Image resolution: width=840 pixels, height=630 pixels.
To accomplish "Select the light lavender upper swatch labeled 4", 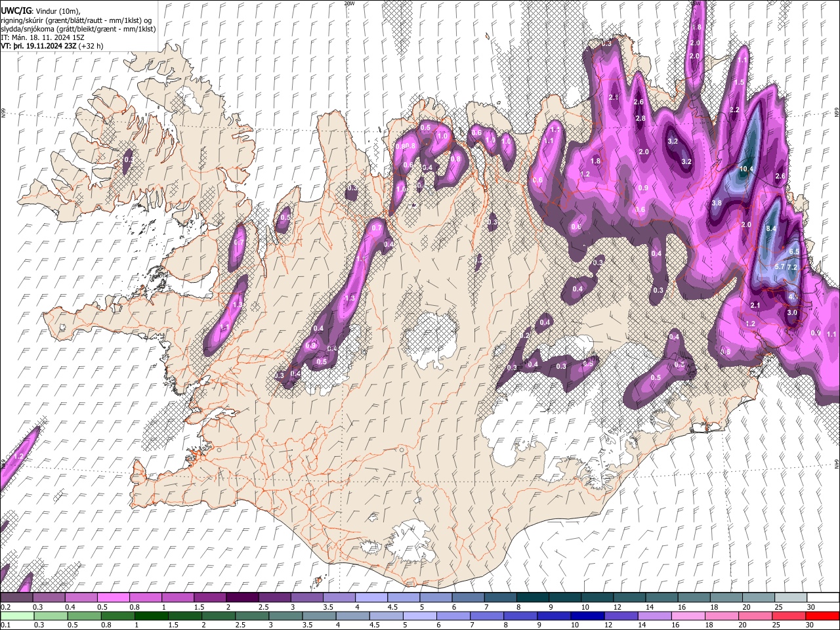I will point(371,597).
